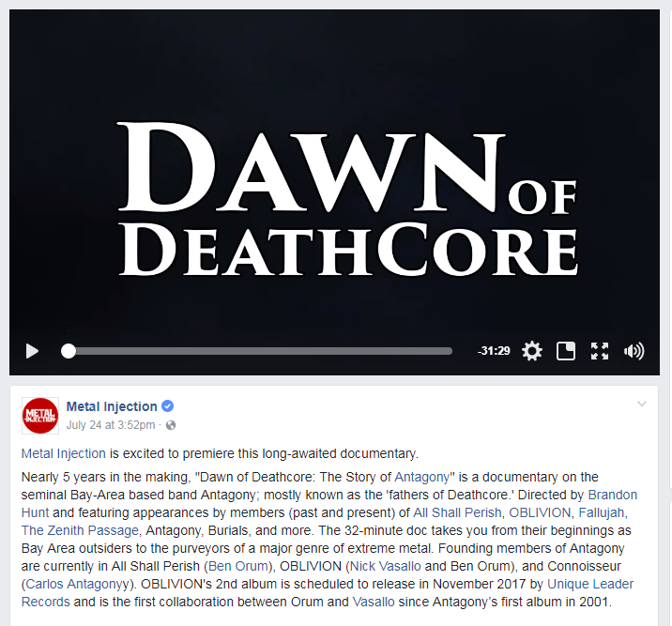This screenshot has width=672, height=626.
Task: Mute the video volume speaker icon
Action: (634, 351)
